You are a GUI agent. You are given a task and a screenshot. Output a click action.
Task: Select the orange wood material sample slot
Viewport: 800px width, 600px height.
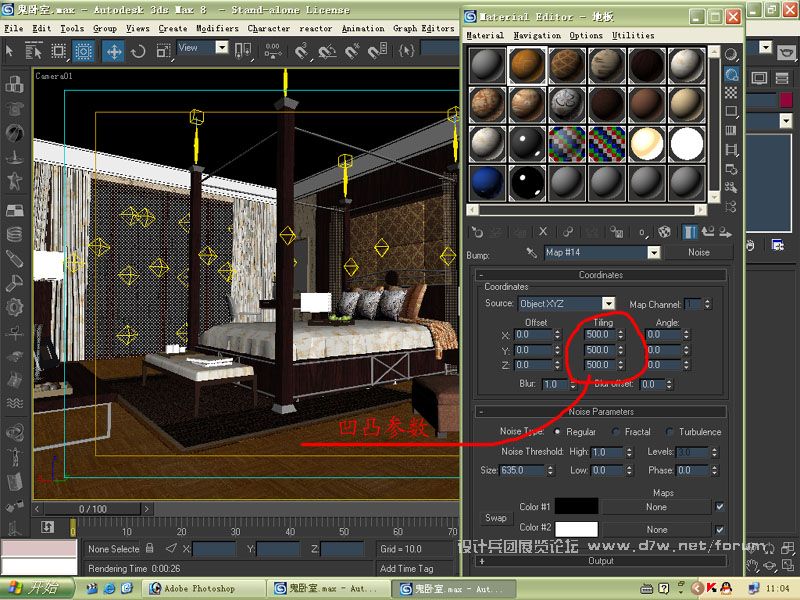click(x=527, y=65)
